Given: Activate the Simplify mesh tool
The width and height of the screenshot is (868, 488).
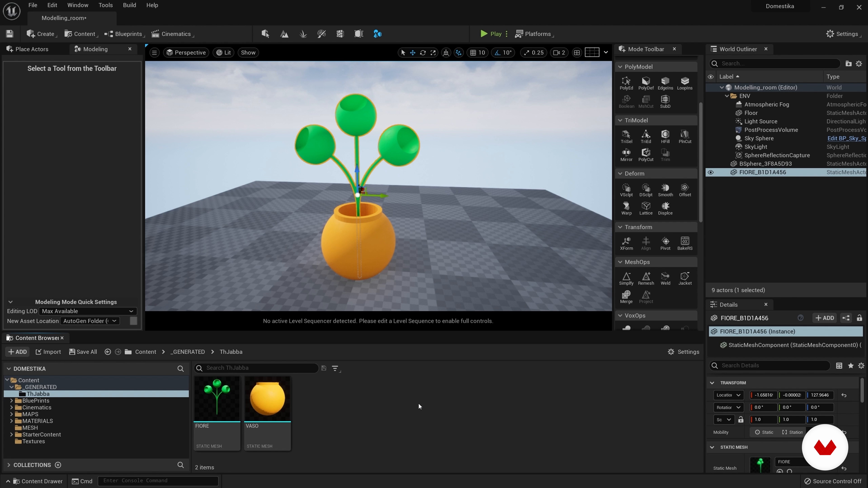Looking at the screenshot, I should (626, 279).
